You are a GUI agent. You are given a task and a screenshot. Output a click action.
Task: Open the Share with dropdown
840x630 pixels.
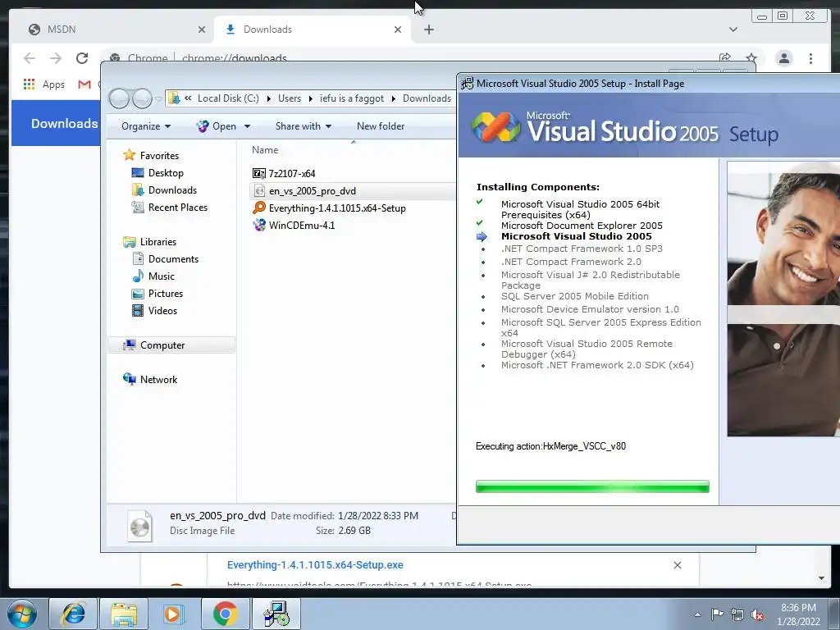(304, 126)
